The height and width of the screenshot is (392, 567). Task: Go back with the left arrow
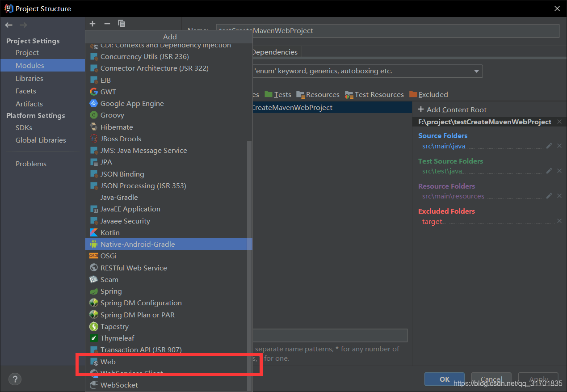coord(9,25)
